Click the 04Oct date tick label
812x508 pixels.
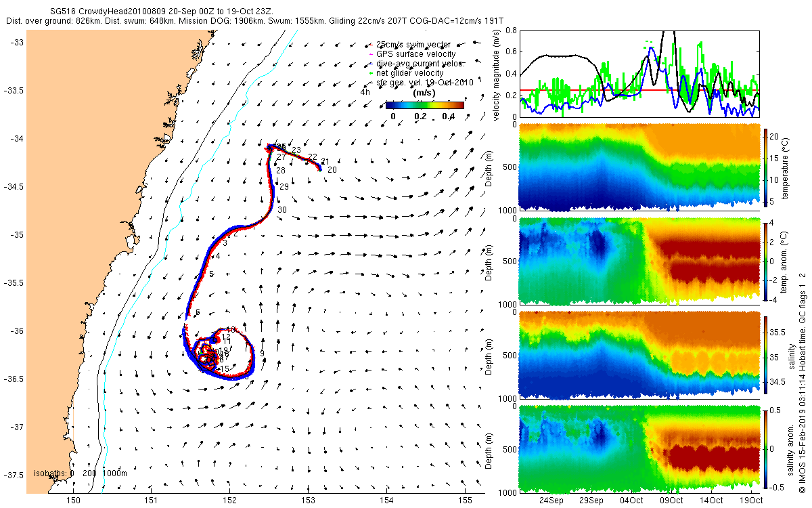pos(631,501)
